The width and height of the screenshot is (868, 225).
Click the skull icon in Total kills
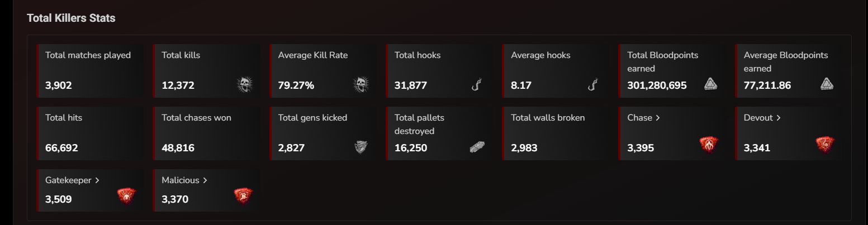tap(244, 85)
